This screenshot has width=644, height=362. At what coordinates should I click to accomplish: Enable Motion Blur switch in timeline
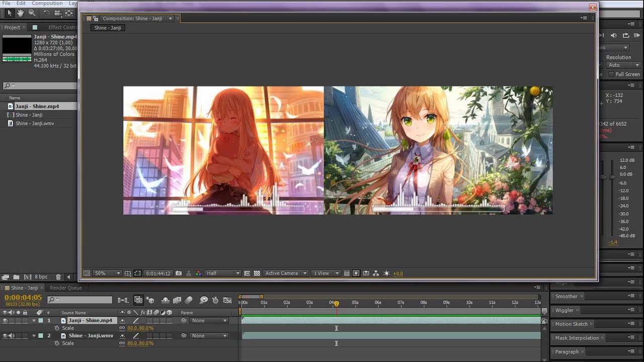click(x=189, y=300)
